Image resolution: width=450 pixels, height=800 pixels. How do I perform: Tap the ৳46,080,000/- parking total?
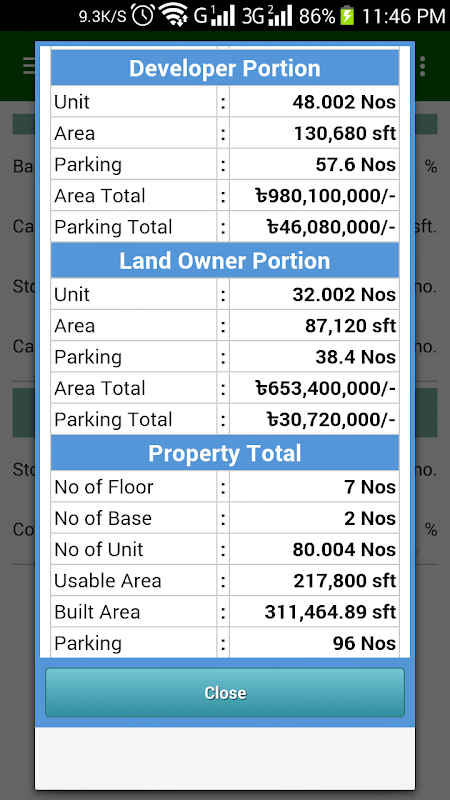pyautogui.click(x=332, y=227)
